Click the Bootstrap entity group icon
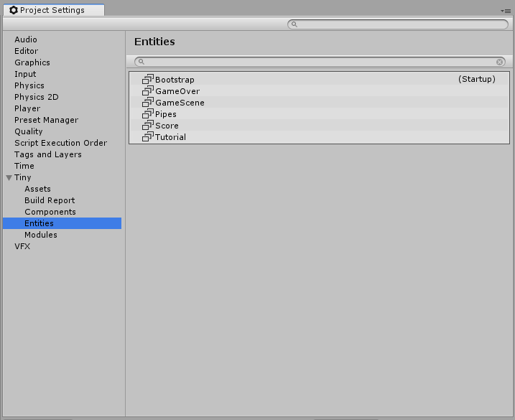Viewport: 515px width, 420px height. click(148, 80)
